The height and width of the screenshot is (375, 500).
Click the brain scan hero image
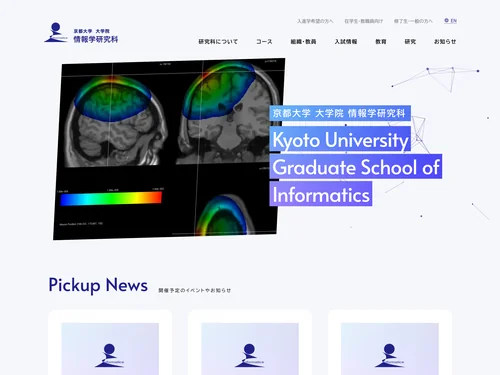tap(169, 149)
